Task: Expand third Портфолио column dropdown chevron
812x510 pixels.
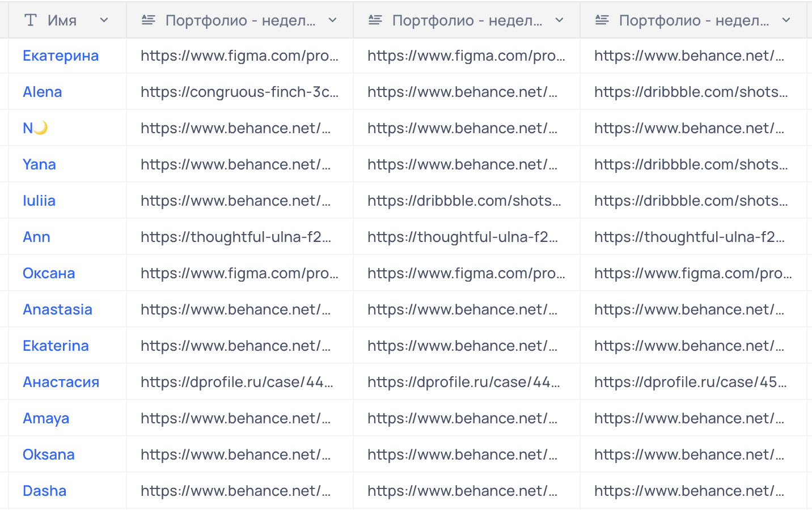Action: (x=786, y=20)
